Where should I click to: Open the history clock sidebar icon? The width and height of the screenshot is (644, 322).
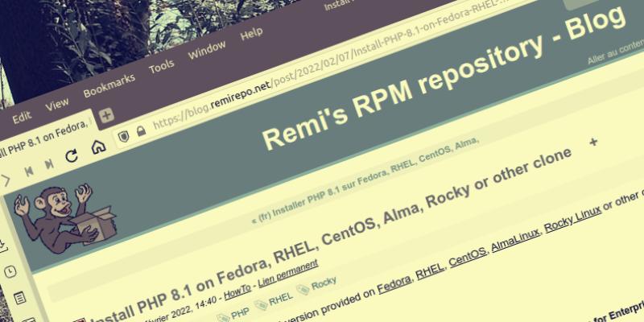[10, 271]
